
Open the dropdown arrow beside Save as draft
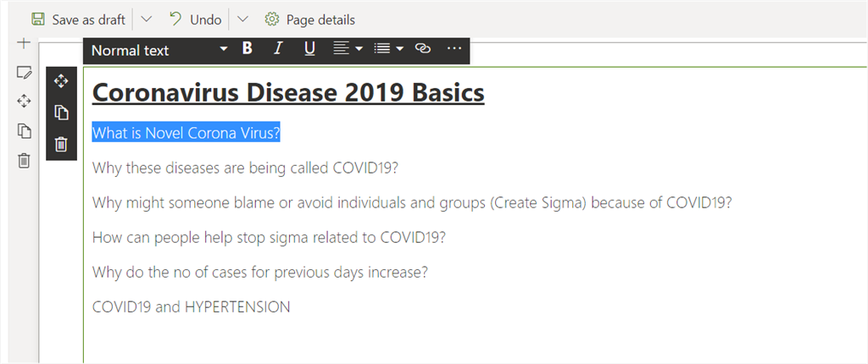point(146,19)
